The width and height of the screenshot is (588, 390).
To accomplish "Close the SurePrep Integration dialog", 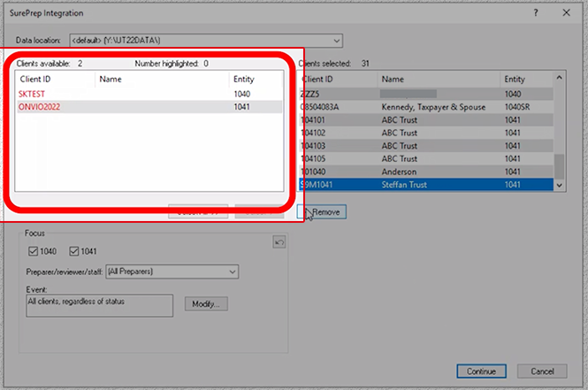I will pyautogui.click(x=566, y=11).
